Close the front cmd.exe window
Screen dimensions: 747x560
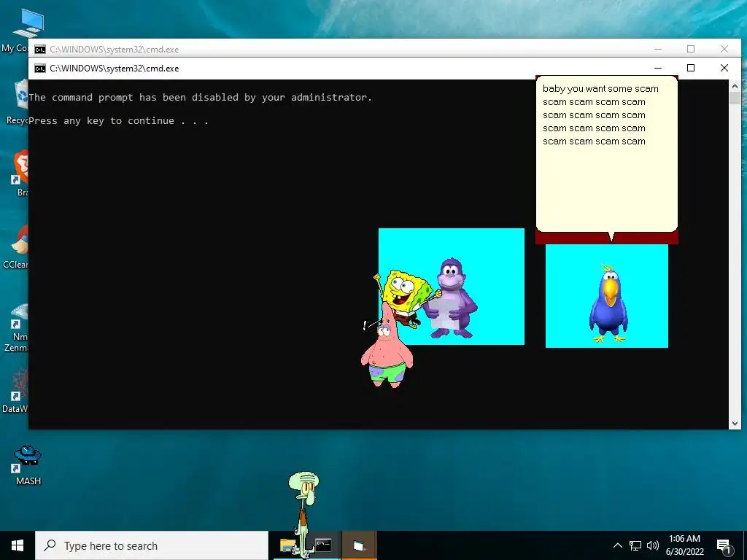tap(724, 68)
